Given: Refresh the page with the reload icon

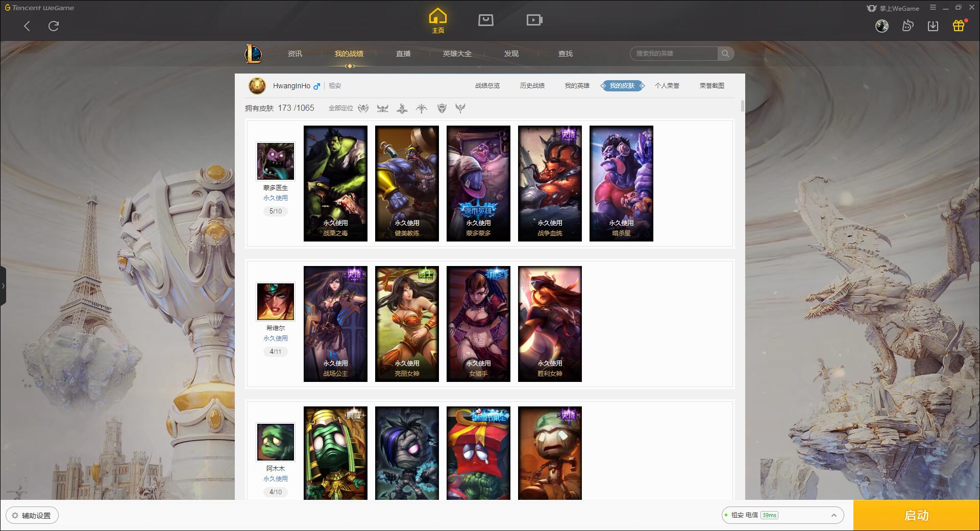Looking at the screenshot, I should pos(54,26).
